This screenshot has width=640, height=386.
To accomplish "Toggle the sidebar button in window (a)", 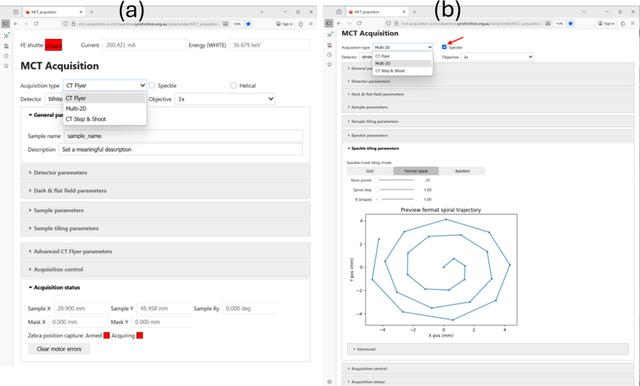I will point(6,24).
